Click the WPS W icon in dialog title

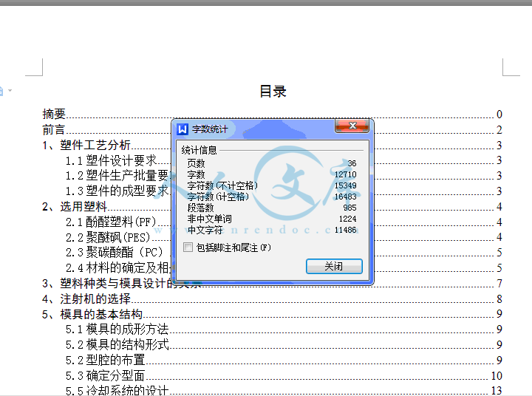[x=183, y=129]
